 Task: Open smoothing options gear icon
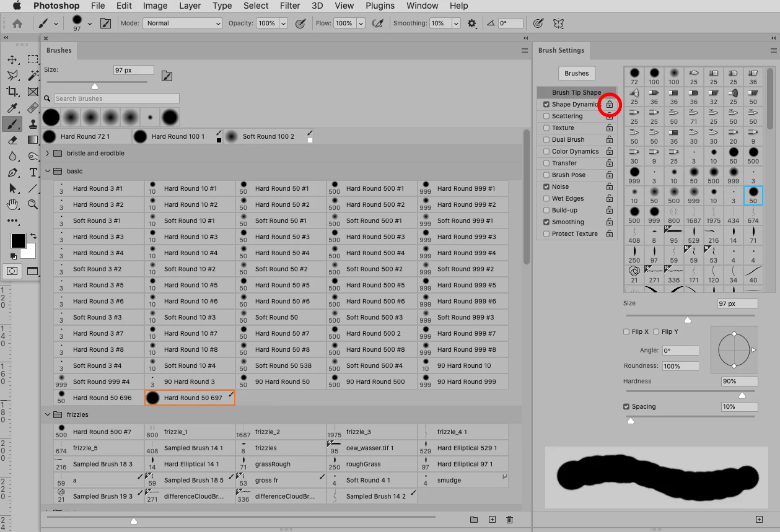[x=472, y=24]
